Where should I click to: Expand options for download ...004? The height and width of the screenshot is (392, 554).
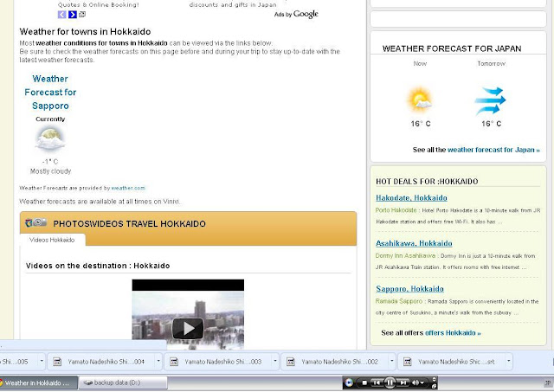pyautogui.click(x=158, y=361)
